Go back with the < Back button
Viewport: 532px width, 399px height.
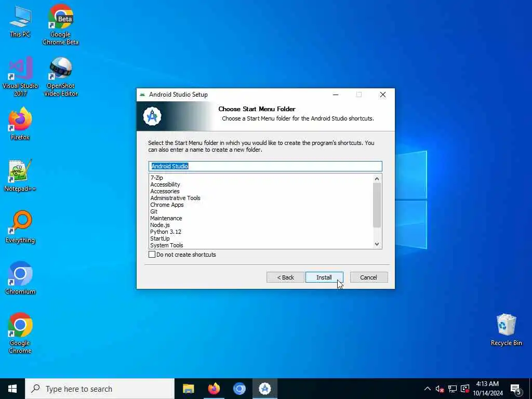[x=285, y=277]
